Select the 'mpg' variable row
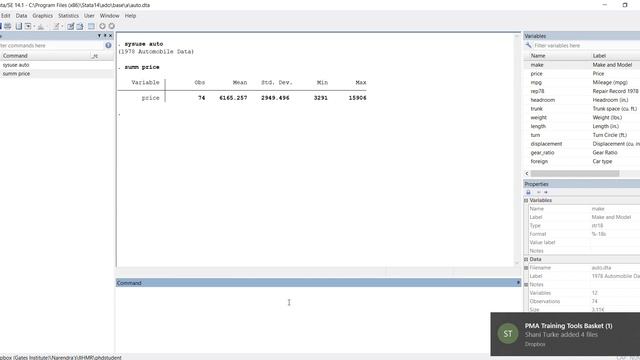The height and width of the screenshot is (360, 640). click(582, 82)
